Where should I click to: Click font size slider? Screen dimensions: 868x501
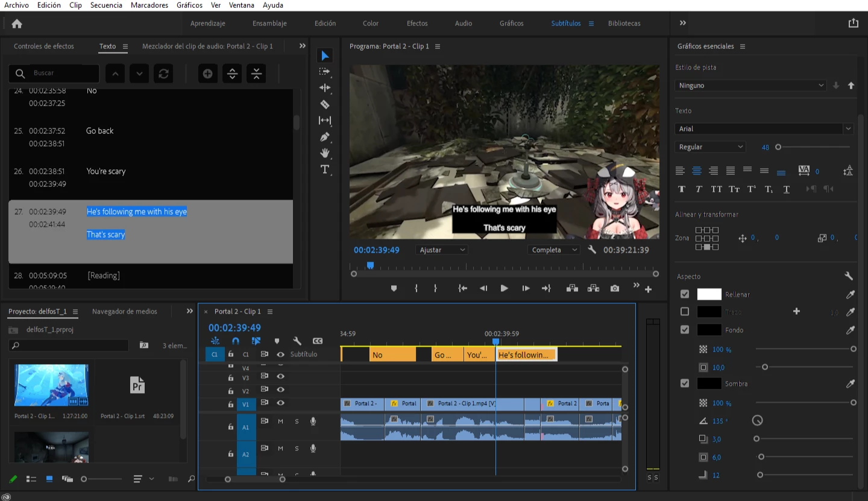(814, 147)
